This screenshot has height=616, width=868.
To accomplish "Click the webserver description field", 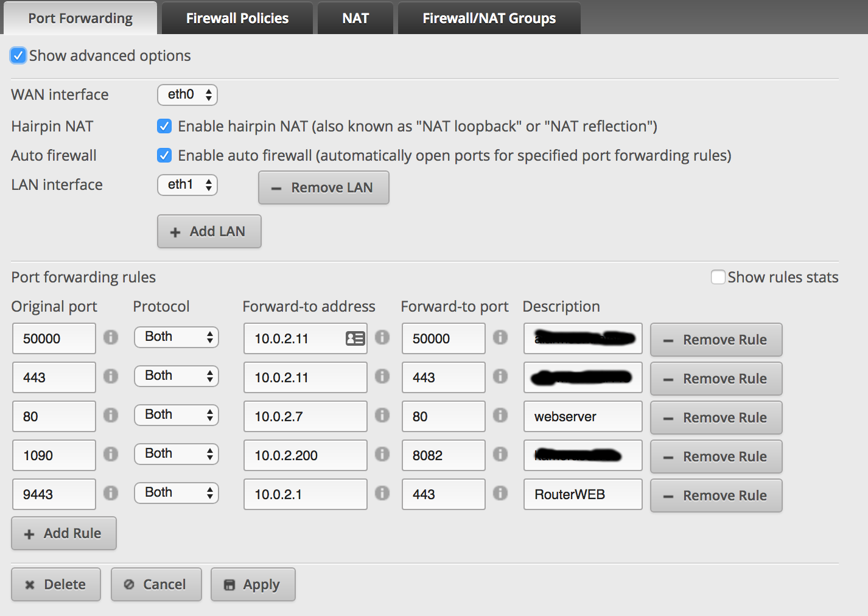I will pos(583,417).
